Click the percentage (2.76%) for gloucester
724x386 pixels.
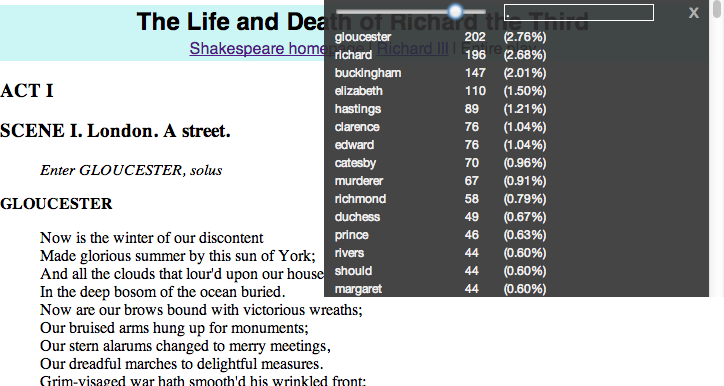pos(525,37)
